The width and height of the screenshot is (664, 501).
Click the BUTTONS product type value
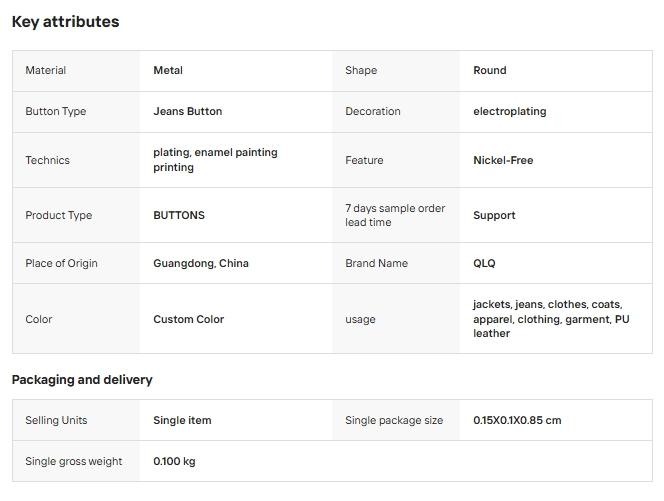click(x=179, y=216)
